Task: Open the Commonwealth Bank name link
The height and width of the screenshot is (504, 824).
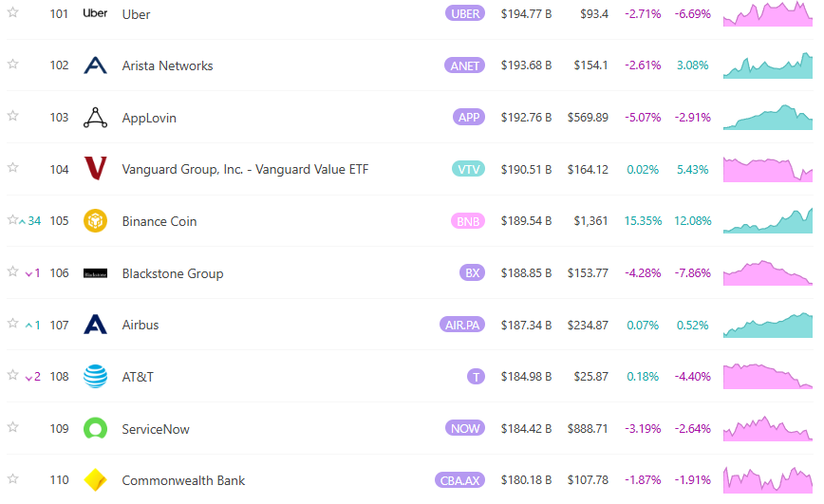Action: coord(183,480)
